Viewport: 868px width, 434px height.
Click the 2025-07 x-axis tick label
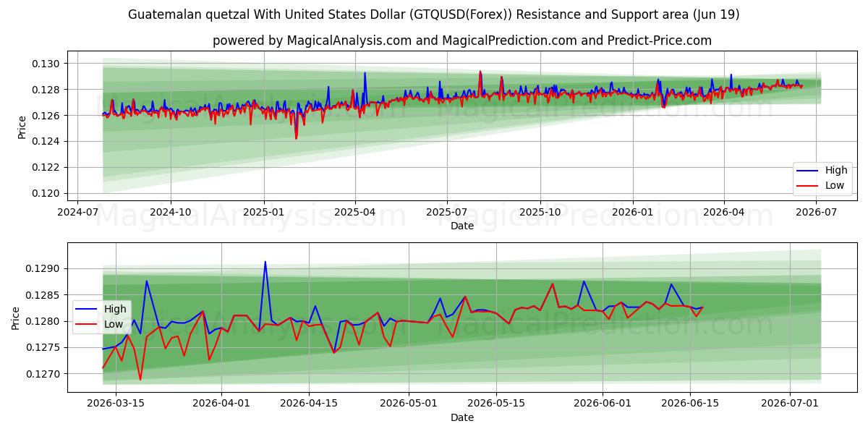pos(447,213)
